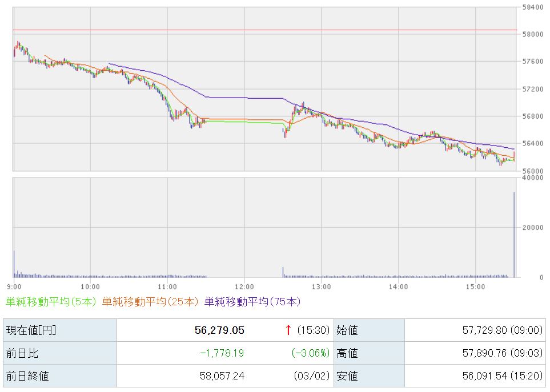Screen dimensions: 550x392
Task: Click the (-3.06%) percentage change
Action: click(x=309, y=353)
